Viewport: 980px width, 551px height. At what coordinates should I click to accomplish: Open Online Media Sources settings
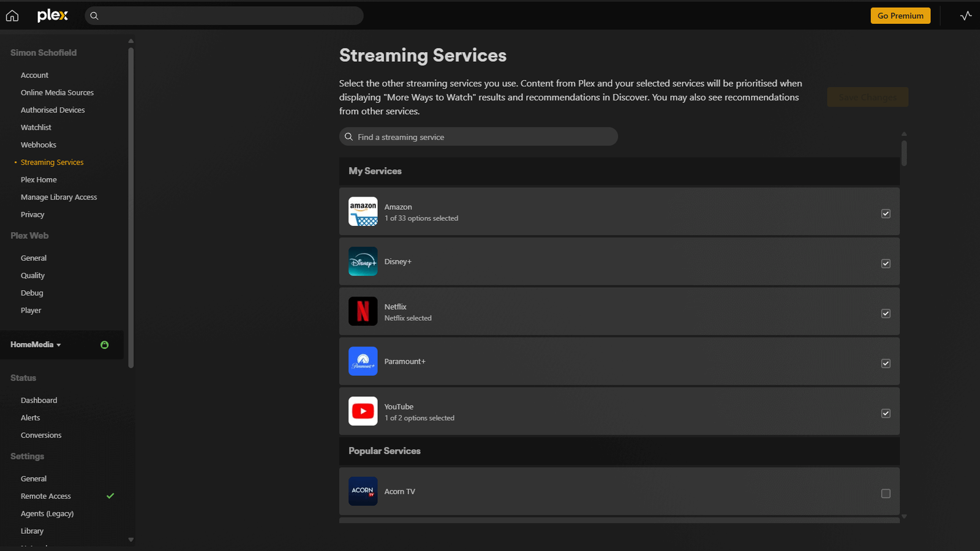coord(57,92)
